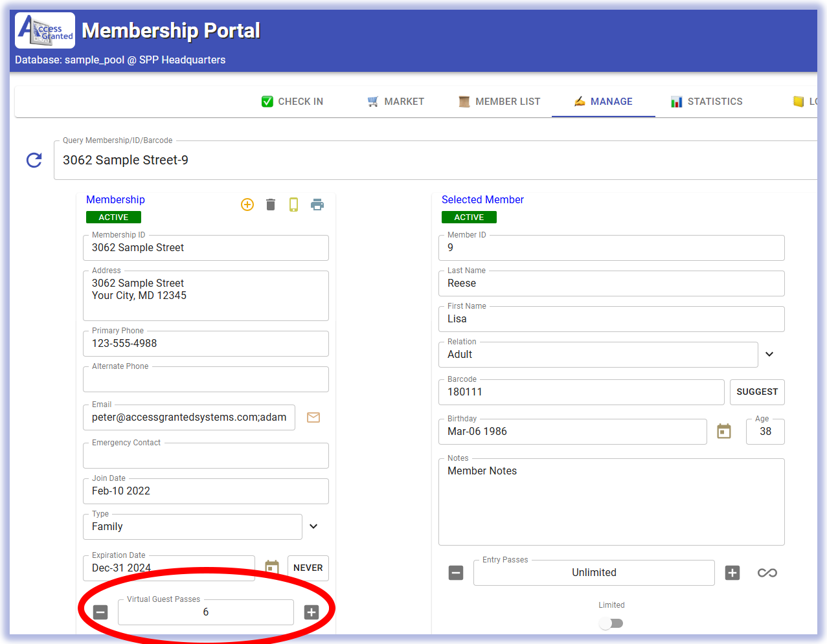The height and width of the screenshot is (644, 827).
Task: Click the Expiration Date field
Action: 169,568
